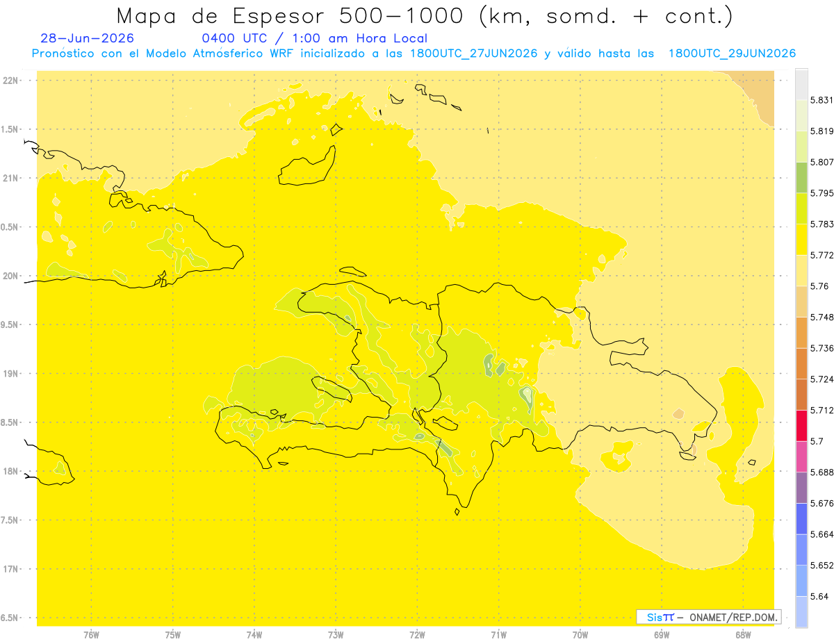Image resolution: width=834 pixels, height=644 pixels.
Task: Click the colorbar value 5.688
Action: point(821,472)
